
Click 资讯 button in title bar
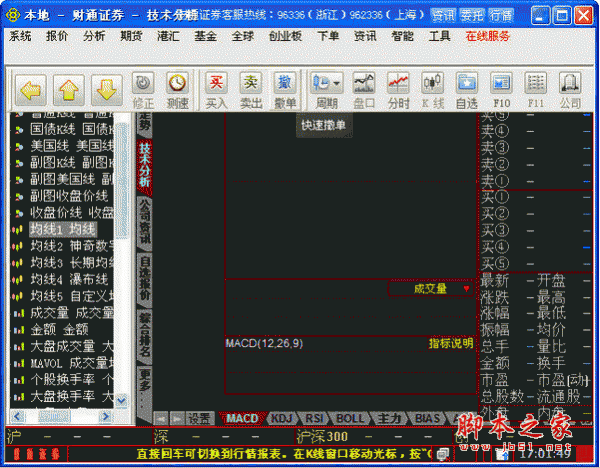coord(443,16)
